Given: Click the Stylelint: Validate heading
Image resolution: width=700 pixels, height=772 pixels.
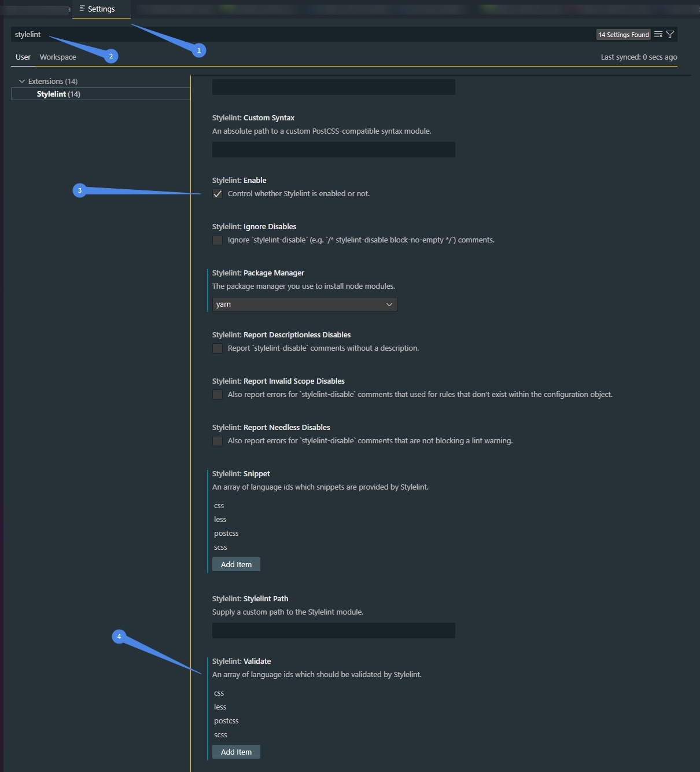Looking at the screenshot, I should click(241, 661).
